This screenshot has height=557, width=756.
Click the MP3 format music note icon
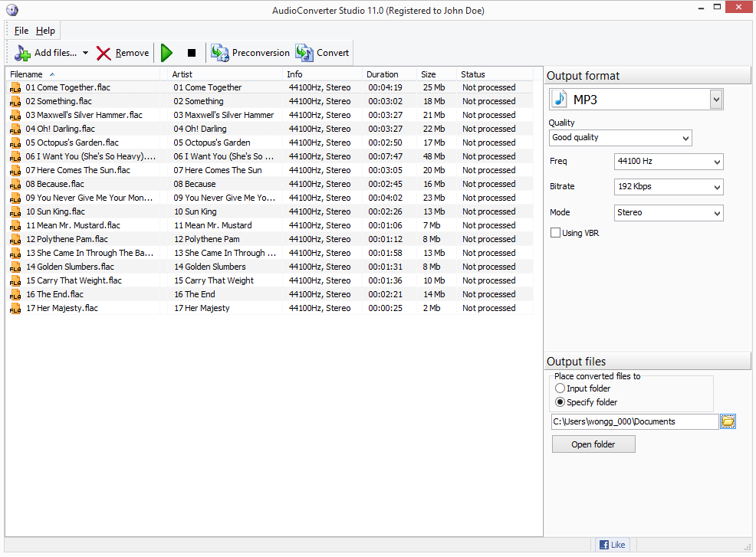(x=558, y=99)
